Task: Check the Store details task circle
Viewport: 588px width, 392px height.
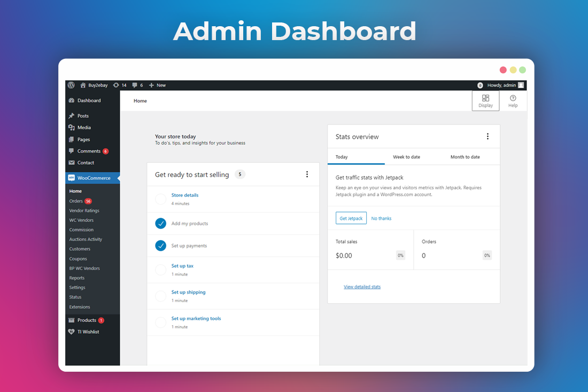Action: point(160,199)
